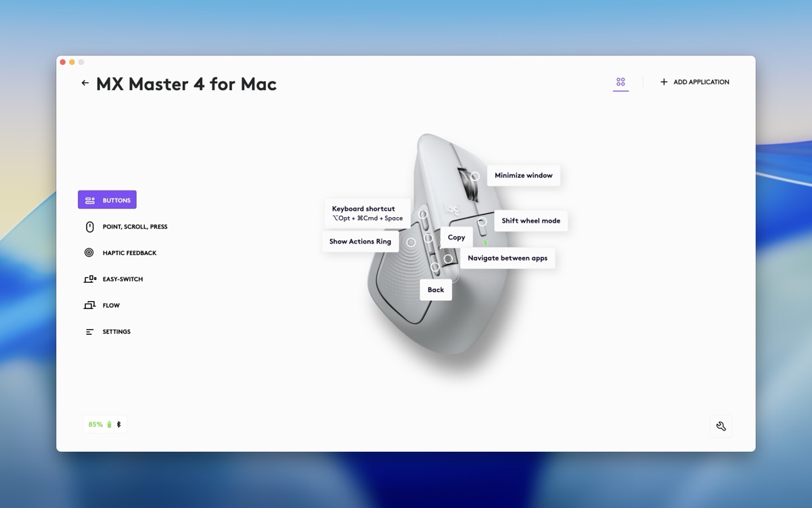
Task: Click the plus icon for Add Application
Action: tap(664, 82)
